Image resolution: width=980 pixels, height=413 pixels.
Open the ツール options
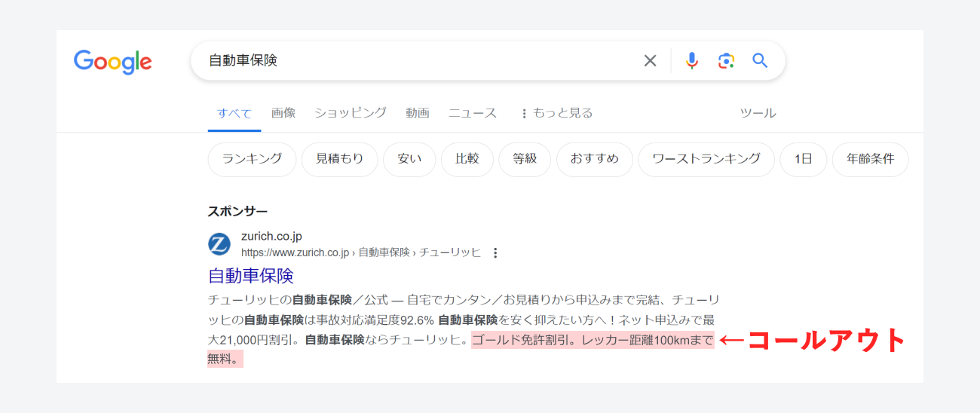pos(758,113)
